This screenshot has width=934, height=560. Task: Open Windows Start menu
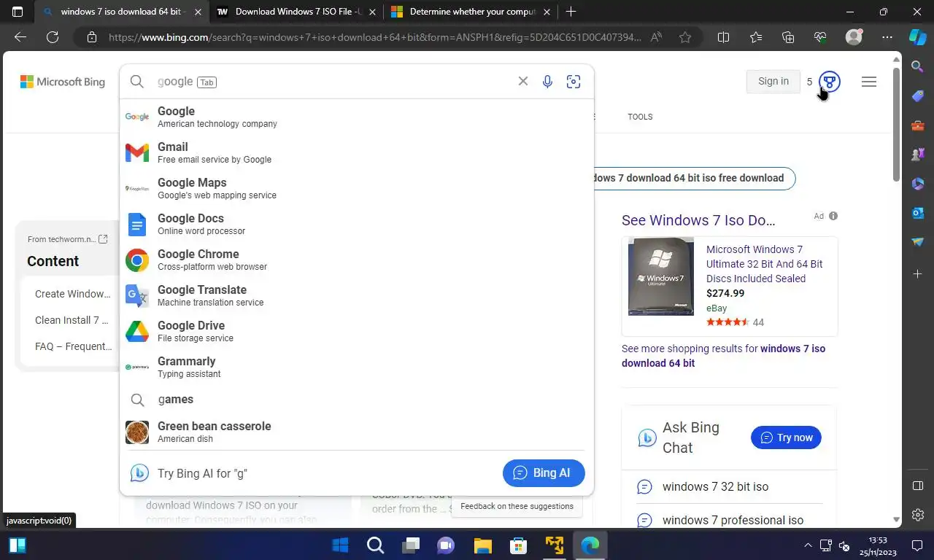(340, 545)
